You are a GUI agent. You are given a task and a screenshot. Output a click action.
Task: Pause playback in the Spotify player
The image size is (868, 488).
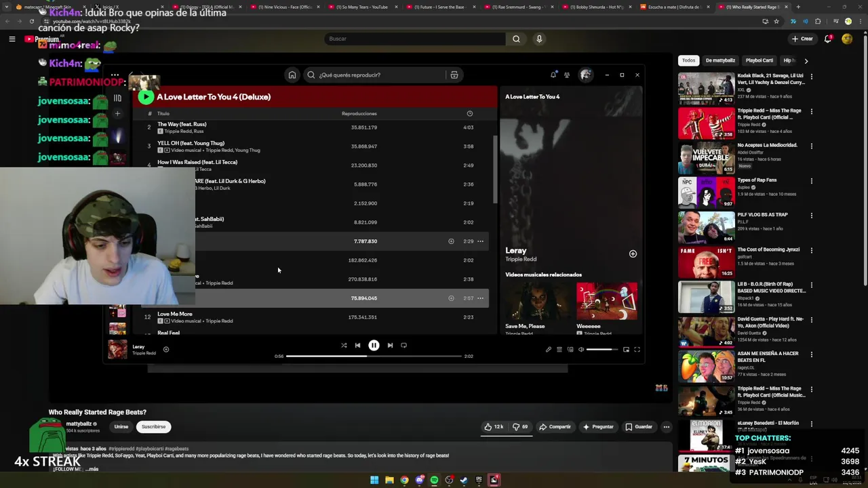(x=374, y=345)
